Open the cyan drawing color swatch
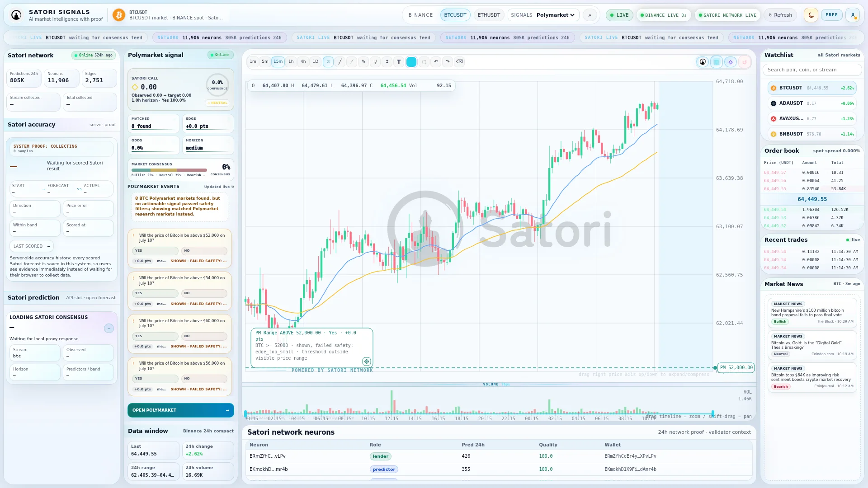This screenshot has height=488, width=868. (x=411, y=62)
